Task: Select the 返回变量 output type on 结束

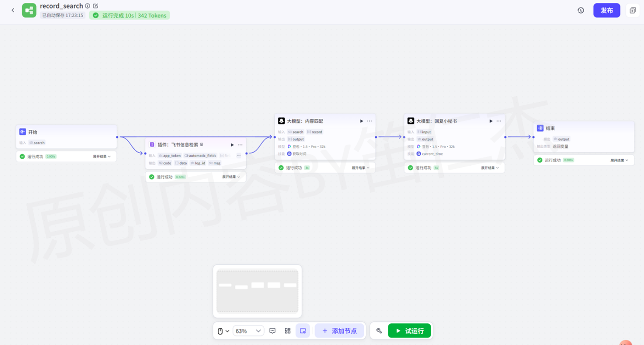Action: coord(560,147)
